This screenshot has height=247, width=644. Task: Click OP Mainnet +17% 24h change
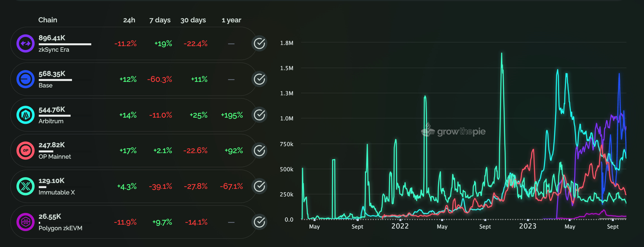(128, 151)
